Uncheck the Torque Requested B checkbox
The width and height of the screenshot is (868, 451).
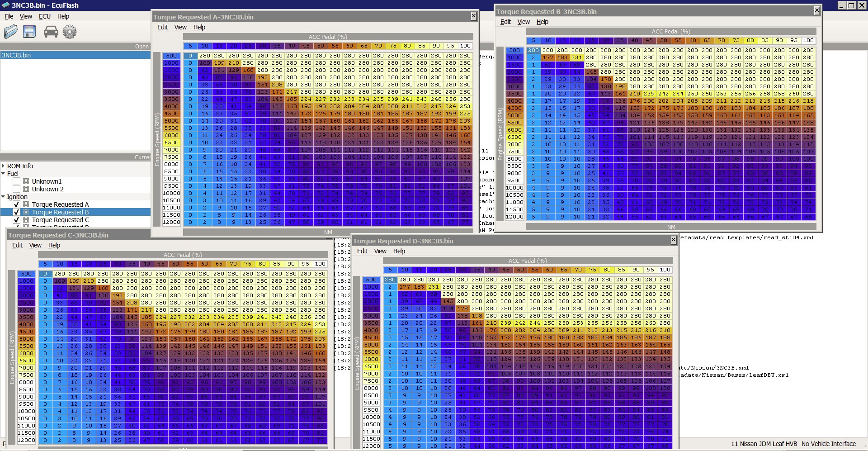17,212
